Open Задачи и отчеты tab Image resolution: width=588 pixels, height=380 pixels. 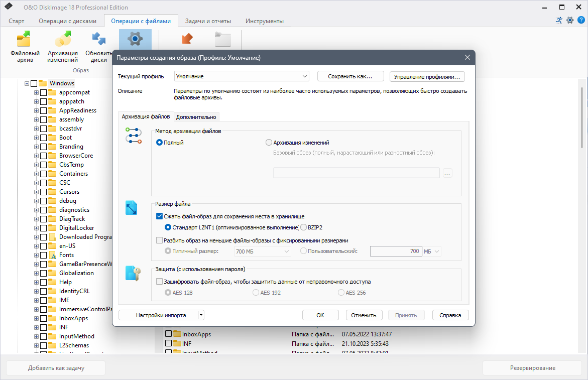(x=208, y=21)
